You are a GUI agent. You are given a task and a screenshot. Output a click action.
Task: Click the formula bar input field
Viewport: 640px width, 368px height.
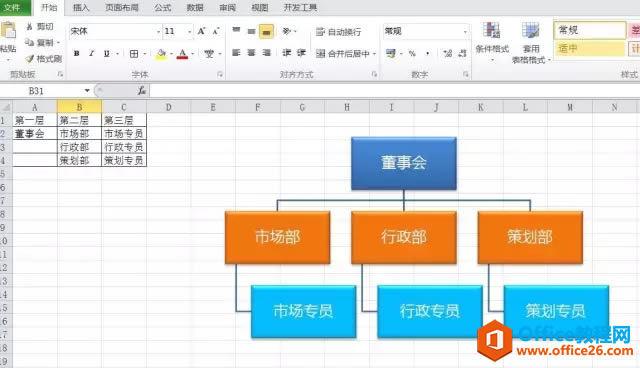point(394,91)
